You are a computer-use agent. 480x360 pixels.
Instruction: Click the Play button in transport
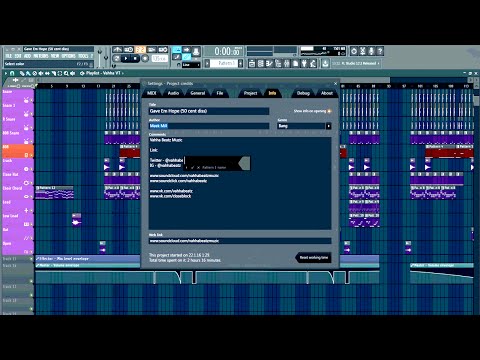point(126,59)
